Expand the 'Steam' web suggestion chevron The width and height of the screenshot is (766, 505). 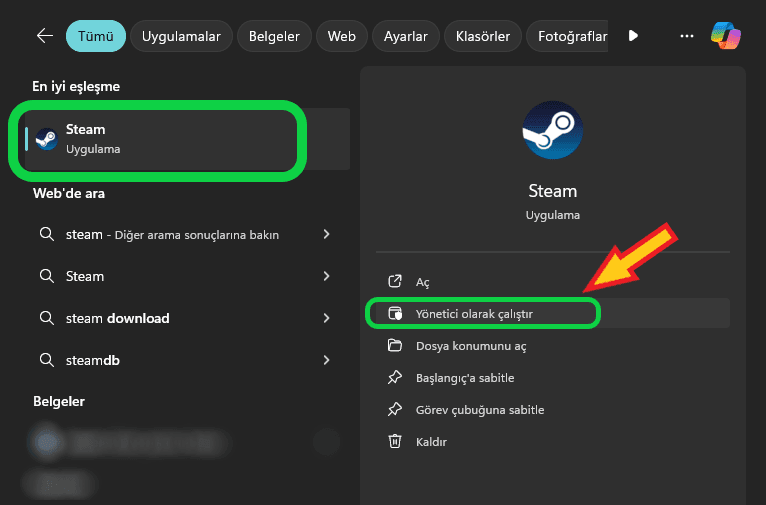[327, 276]
